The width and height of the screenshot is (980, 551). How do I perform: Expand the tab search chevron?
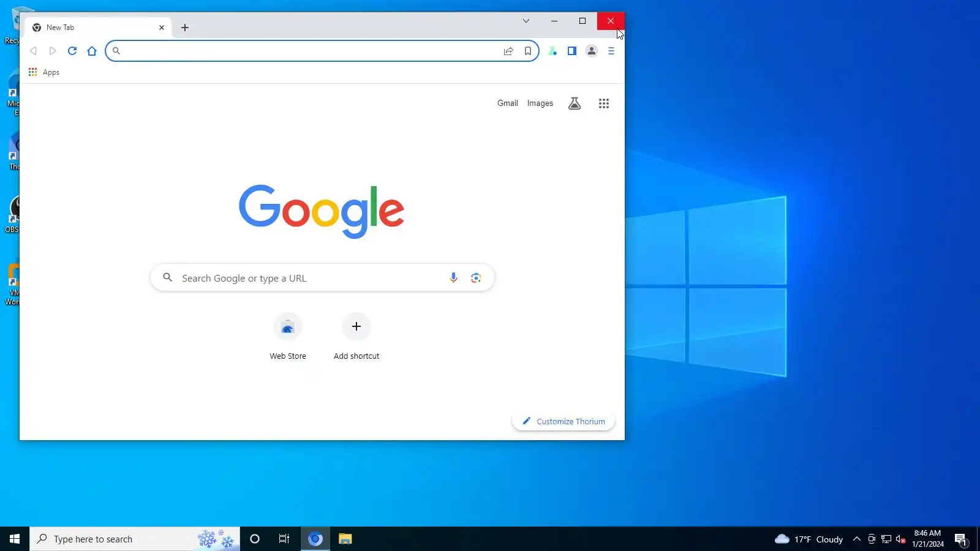(526, 21)
